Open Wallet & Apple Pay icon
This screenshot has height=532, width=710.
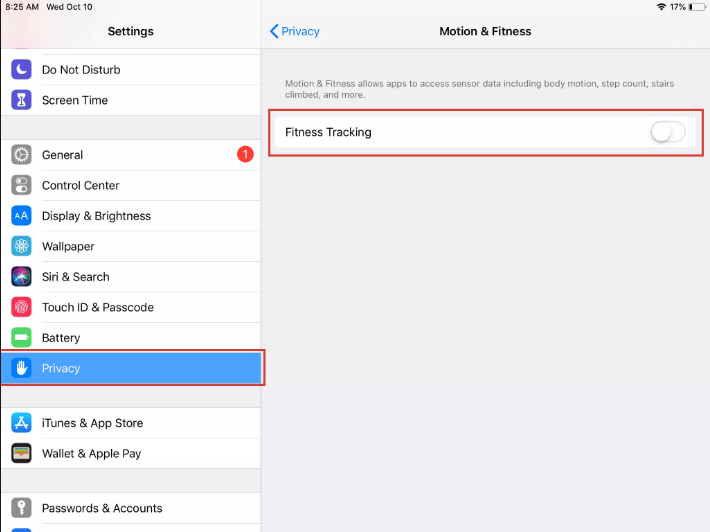(x=21, y=453)
